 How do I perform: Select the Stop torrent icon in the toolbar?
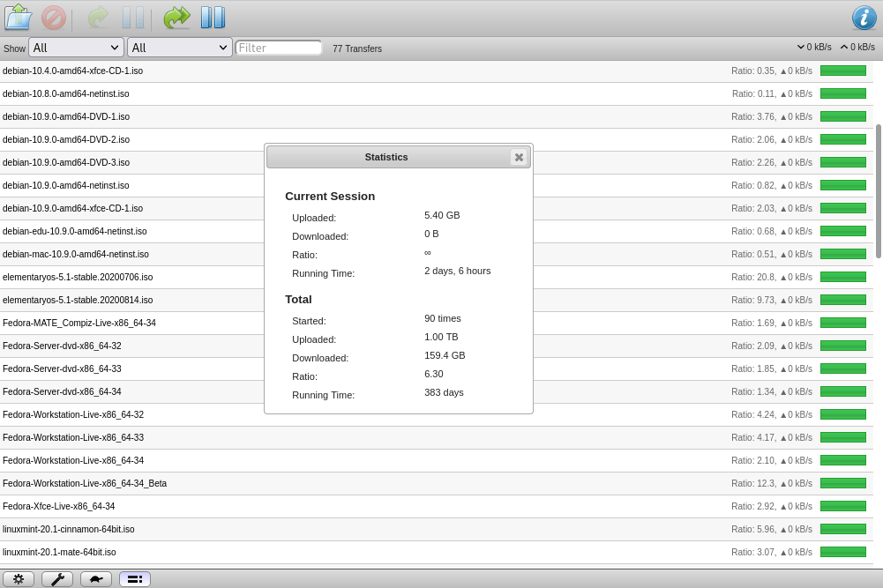tap(53, 17)
